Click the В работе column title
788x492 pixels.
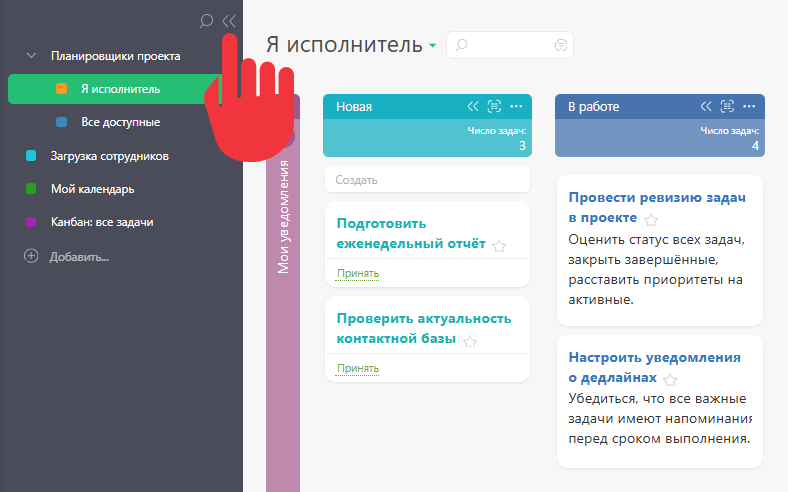(x=594, y=107)
